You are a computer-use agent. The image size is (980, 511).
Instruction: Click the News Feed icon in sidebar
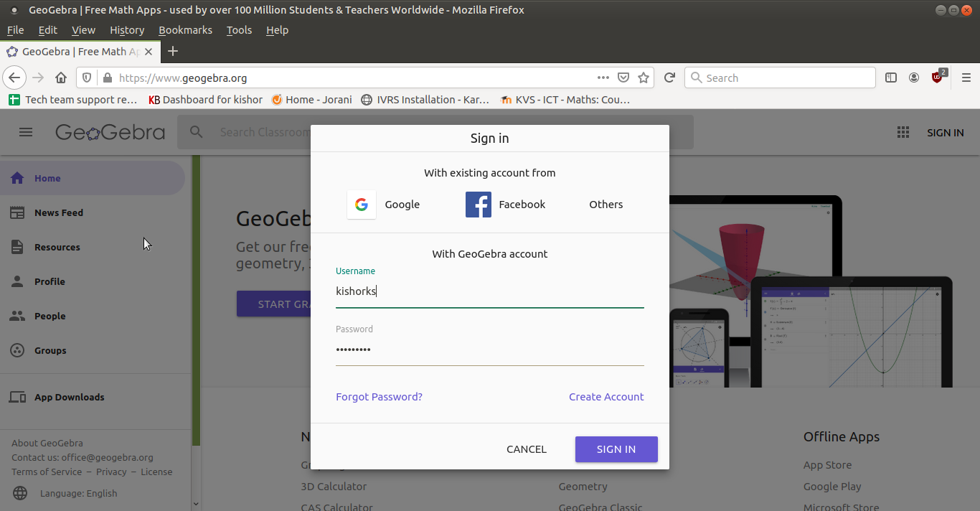pyautogui.click(x=17, y=212)
